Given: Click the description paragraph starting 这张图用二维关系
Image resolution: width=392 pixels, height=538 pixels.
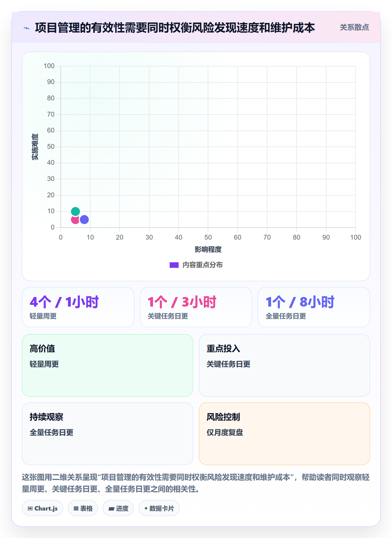Looking at the screenshot, I should [196, 483].
